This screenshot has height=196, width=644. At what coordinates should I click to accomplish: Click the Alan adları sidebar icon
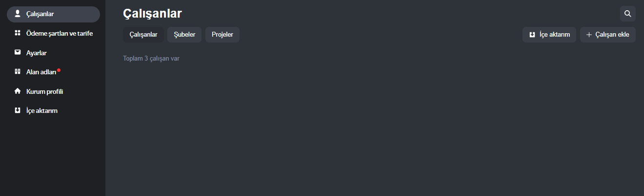click(x=18, y=72)
